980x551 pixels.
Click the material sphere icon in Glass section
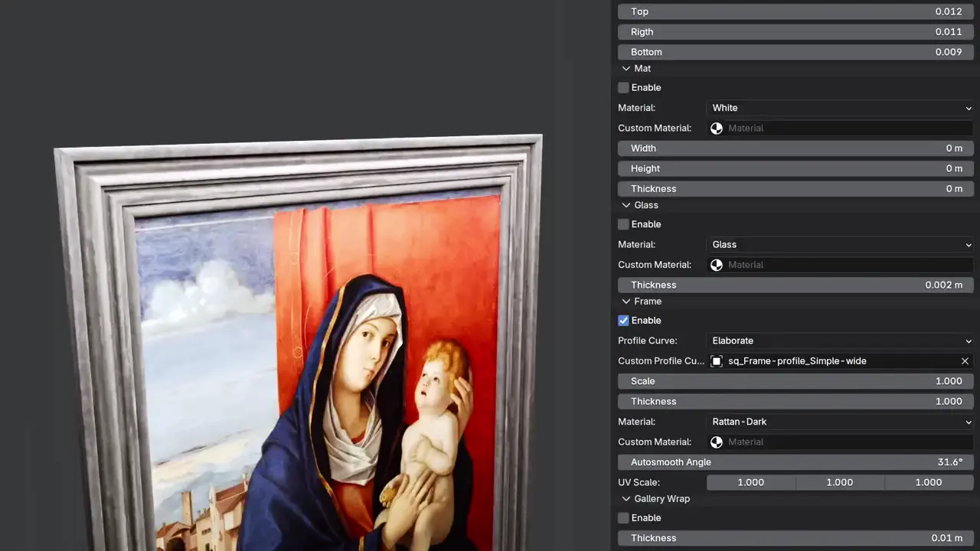tap(717, 265)
